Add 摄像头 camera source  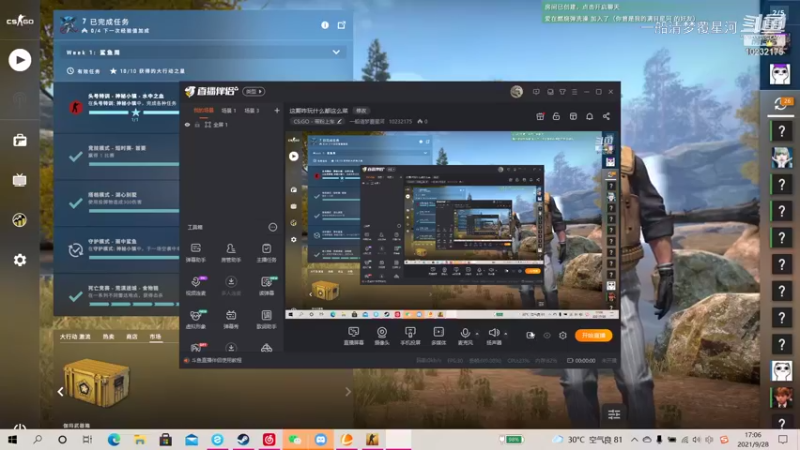[382, 336]
